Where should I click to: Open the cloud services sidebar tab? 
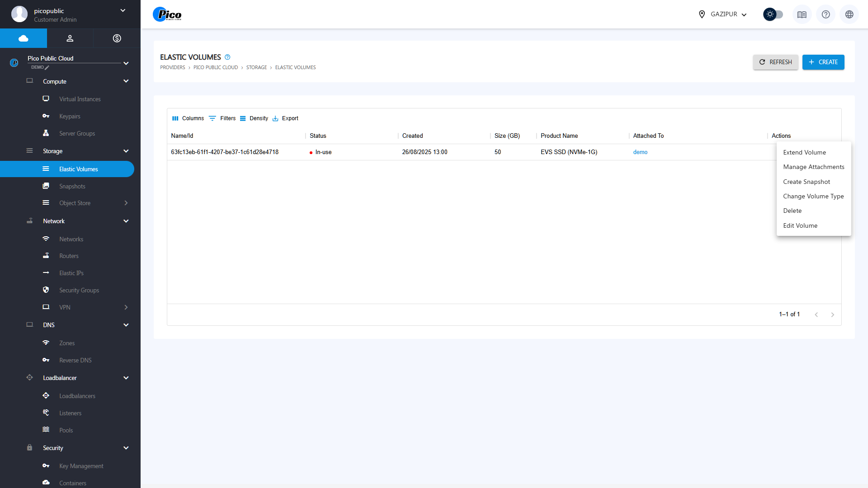pos(24,38)
